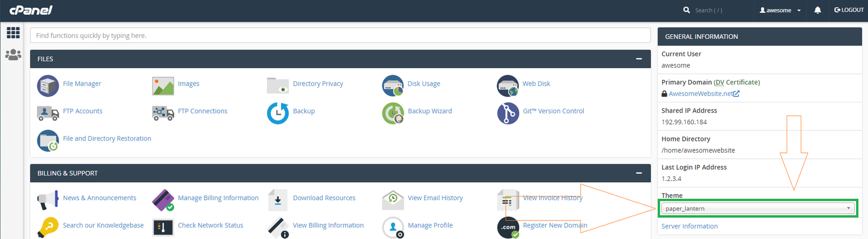Click the Backup icon

278,113
